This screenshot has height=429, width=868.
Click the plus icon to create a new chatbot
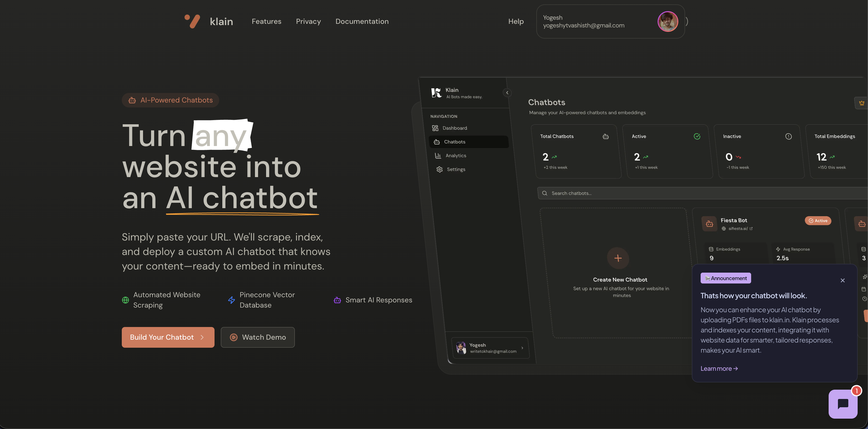618,258
